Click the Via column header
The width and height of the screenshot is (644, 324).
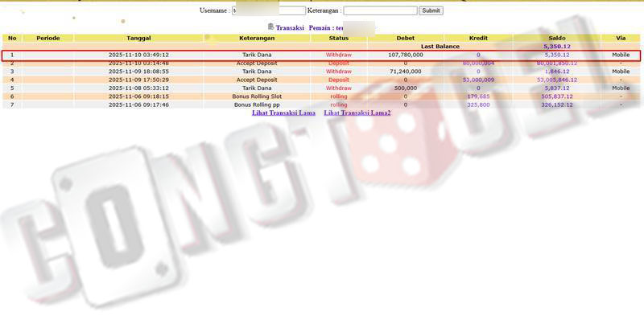[x=621, y=38]
